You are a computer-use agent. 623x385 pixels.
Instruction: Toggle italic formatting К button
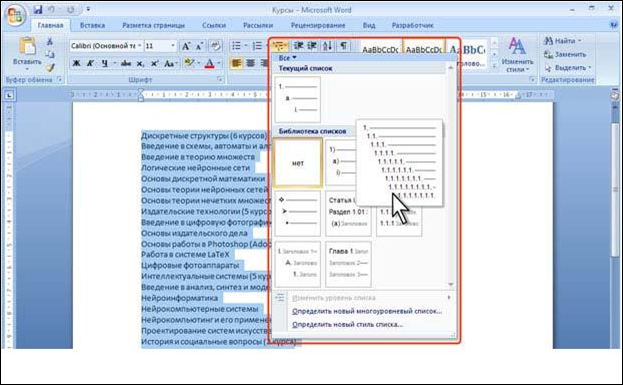pyautogui.click(x=90, y=63)
